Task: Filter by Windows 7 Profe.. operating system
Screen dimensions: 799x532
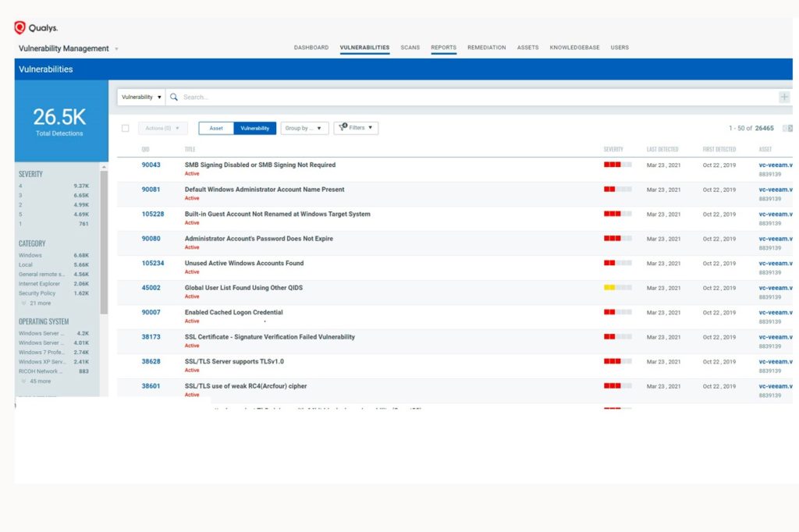Action: pos(54,352)
